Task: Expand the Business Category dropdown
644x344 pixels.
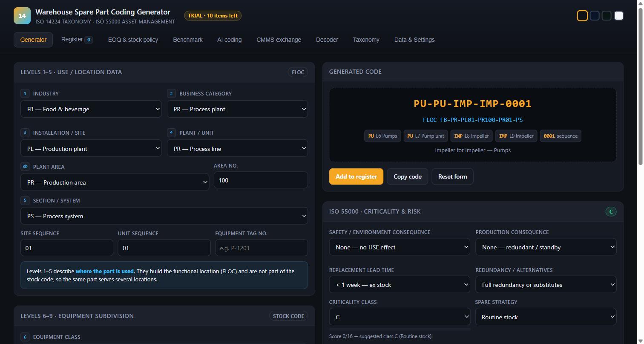Action: (237, 109)
